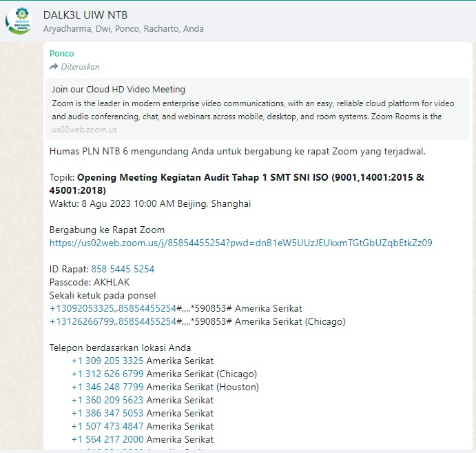Screen dimensions: 476x453
Task: Click the Humas PLN NTB 6 mengundang invitation line
Action: (x=238, y=151)
